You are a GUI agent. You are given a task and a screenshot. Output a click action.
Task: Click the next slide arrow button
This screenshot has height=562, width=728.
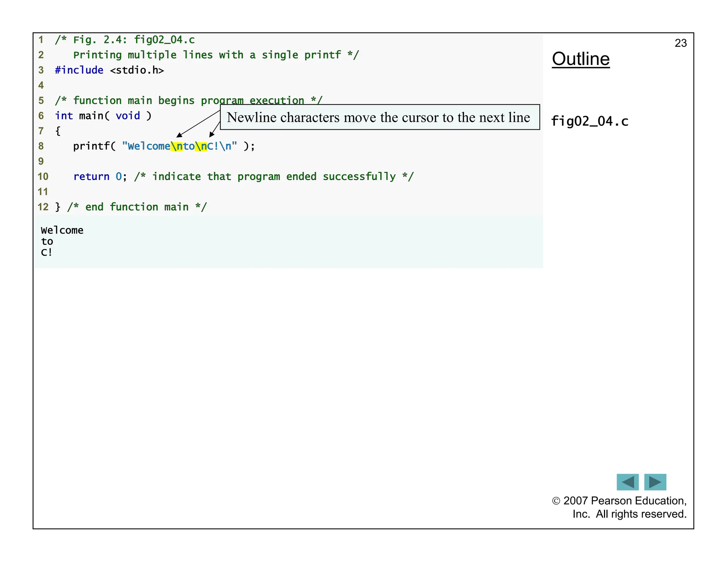(x=655, y=482)
